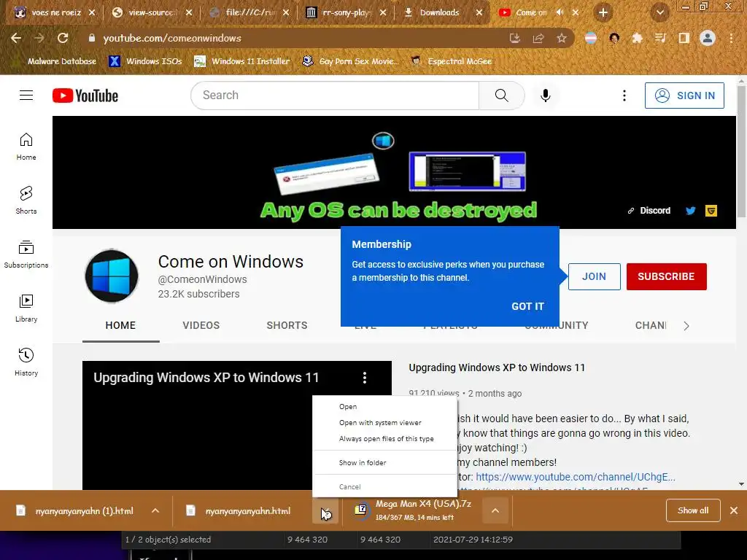Click the SIGN IN button
Screen dimensions: 747x560
684,96
